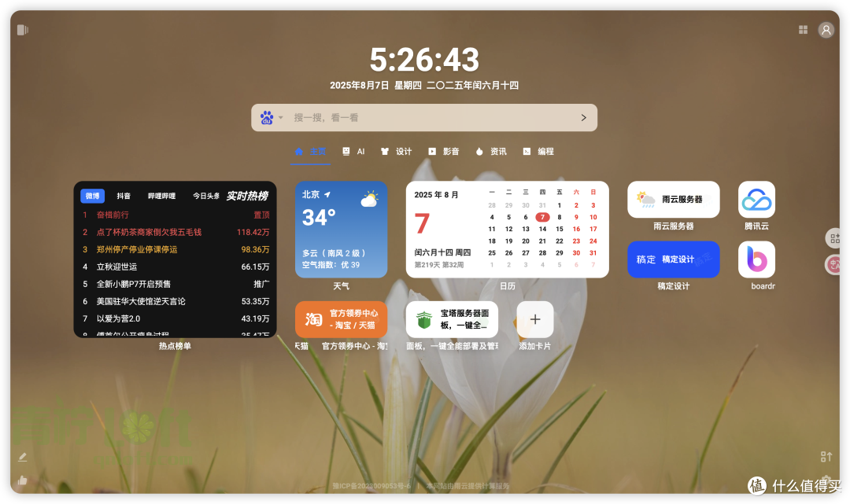Select the 今日头条 hot list tab
The image size is (850, 504).
(206, 196)
